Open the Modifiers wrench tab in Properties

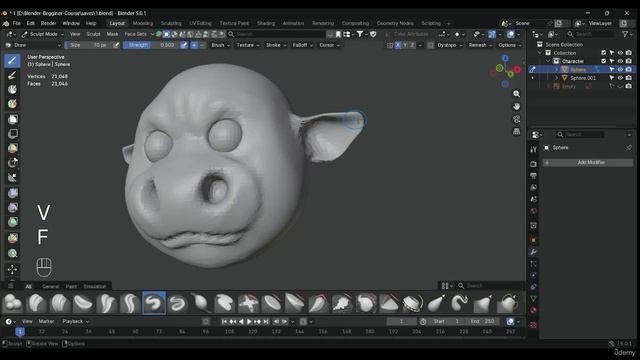533,252
